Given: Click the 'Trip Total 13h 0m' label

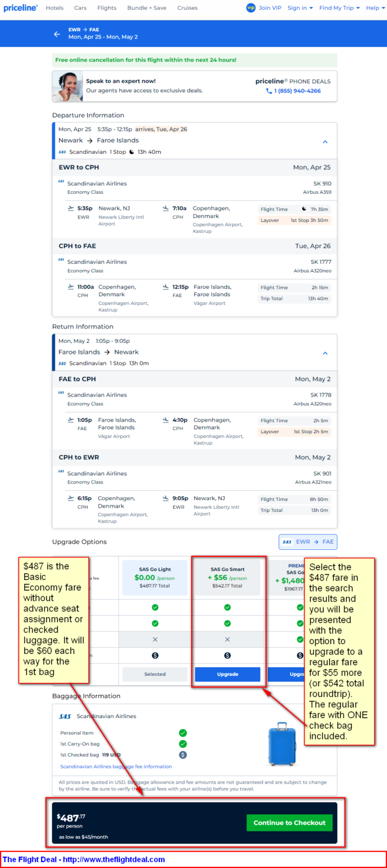Looking at the screenshot, I should [x=295, y=511].
